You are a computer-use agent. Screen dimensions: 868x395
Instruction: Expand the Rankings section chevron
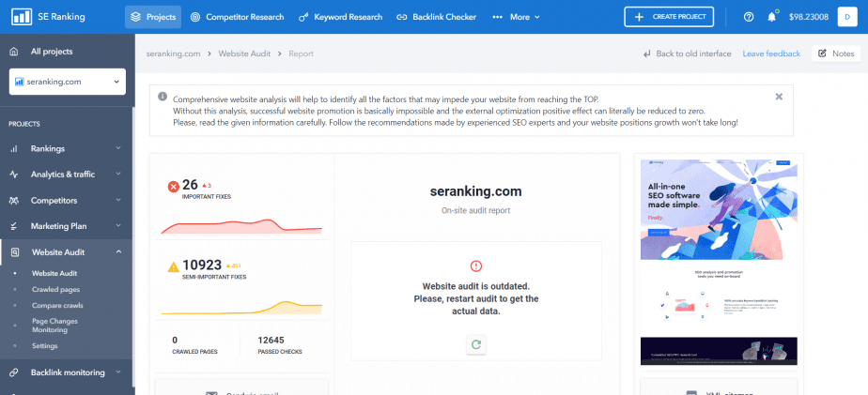118,148
